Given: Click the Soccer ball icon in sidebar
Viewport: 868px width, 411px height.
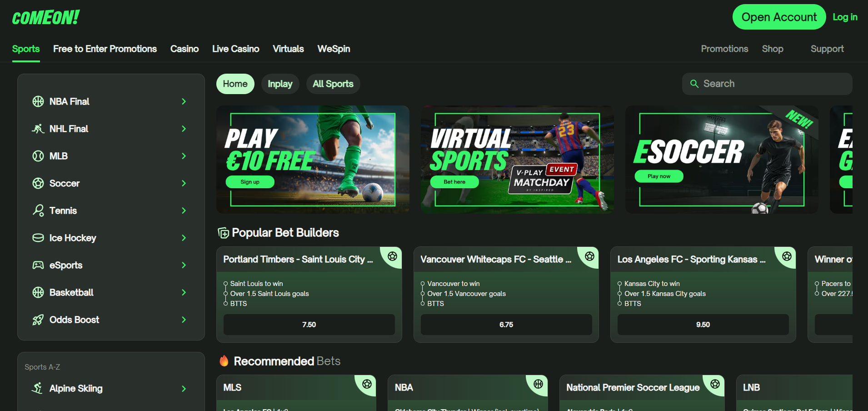Looking at the screenshot, I should coord(38,183).
